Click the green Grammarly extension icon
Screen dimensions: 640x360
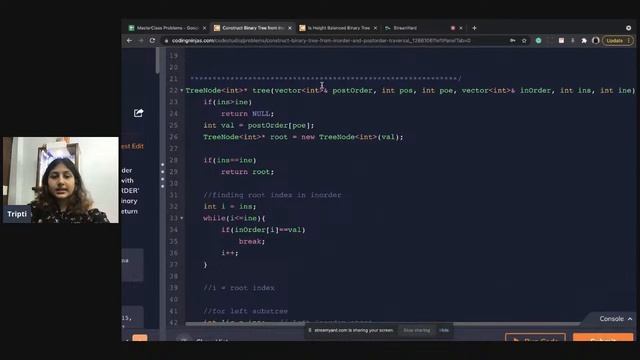[x=538, y=40]
